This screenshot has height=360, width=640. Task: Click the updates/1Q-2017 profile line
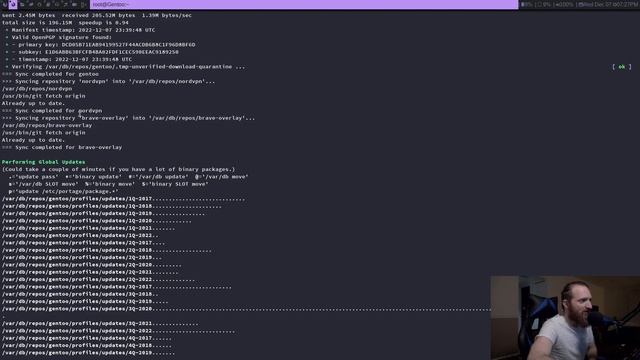(124, 199)
